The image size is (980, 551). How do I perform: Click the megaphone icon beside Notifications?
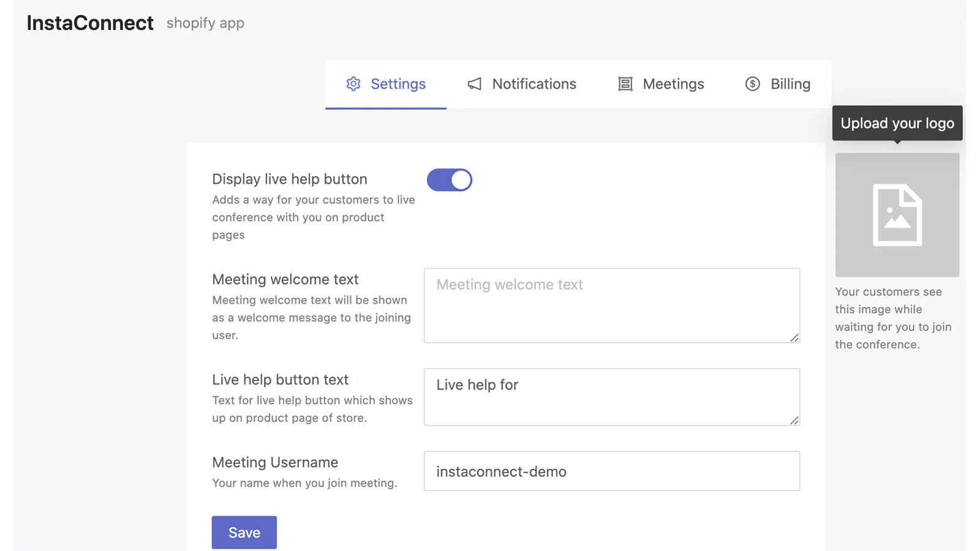pos(474,84)
